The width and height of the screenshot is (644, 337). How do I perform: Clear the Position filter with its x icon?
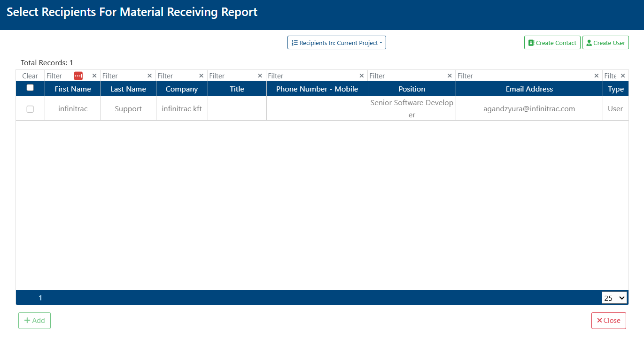[x=450, y=76]
